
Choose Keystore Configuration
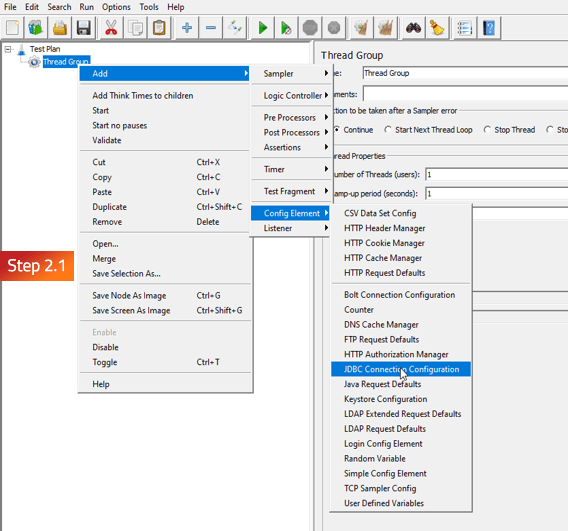pyautogui.click(x=401, y=399)
